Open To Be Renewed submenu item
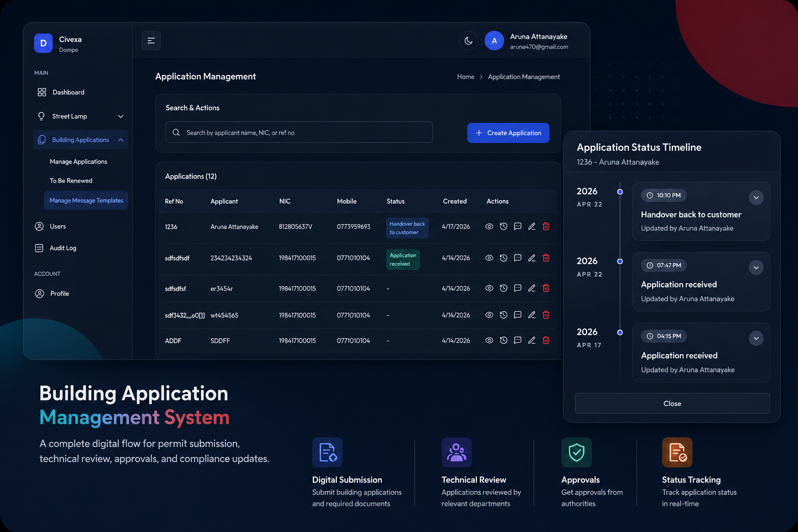Image resolution: width=798 pixels, height=532 pixels. [x=71, y=181]
